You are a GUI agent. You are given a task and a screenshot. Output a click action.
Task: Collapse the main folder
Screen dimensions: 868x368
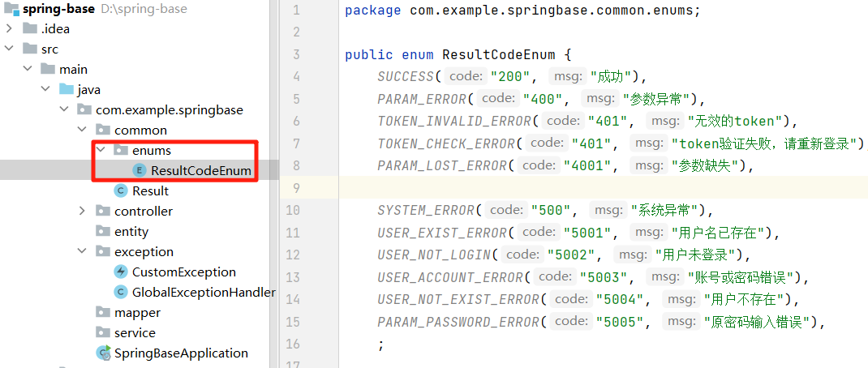pyautogui.click(x=28, y=69)
